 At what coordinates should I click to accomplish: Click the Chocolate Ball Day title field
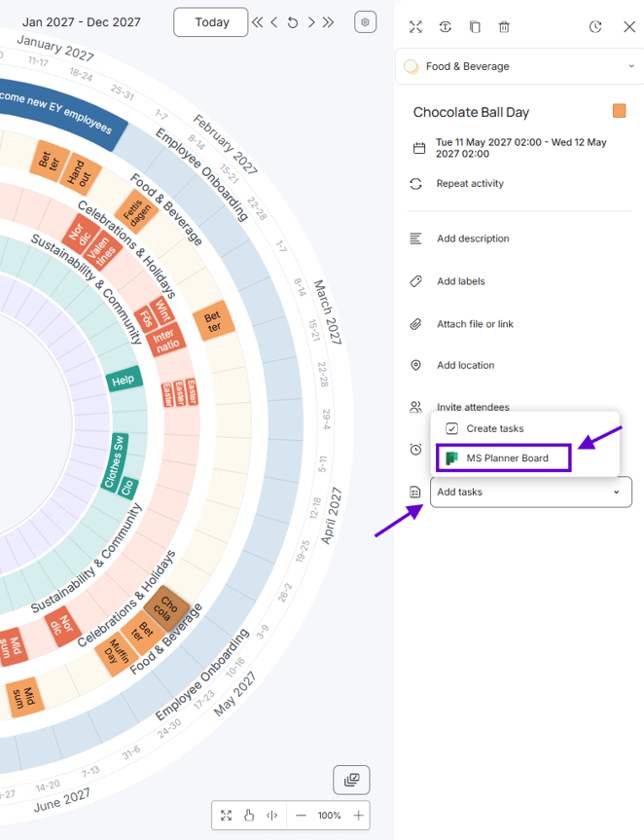pos(471,113)
